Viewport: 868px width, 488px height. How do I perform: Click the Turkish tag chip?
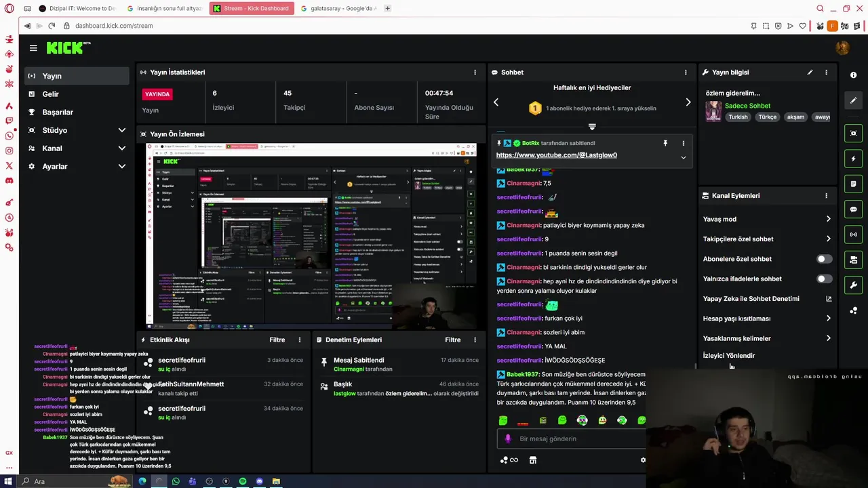point(738,117)
